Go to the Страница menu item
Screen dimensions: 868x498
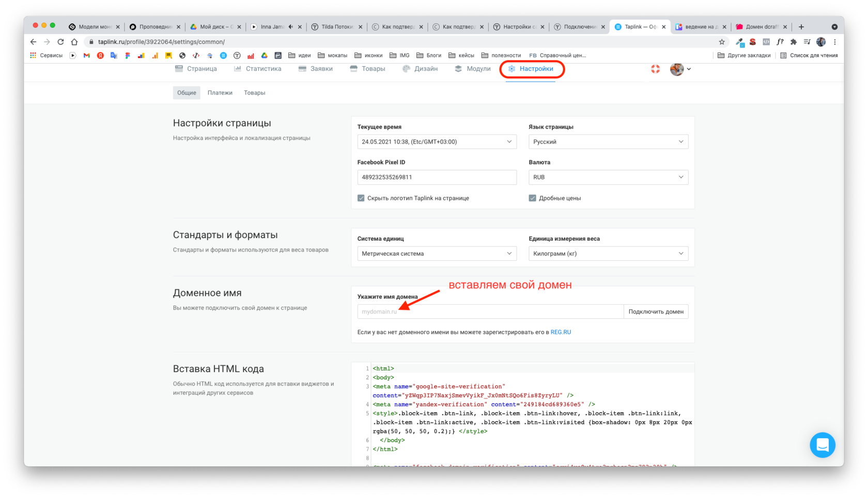196,69
